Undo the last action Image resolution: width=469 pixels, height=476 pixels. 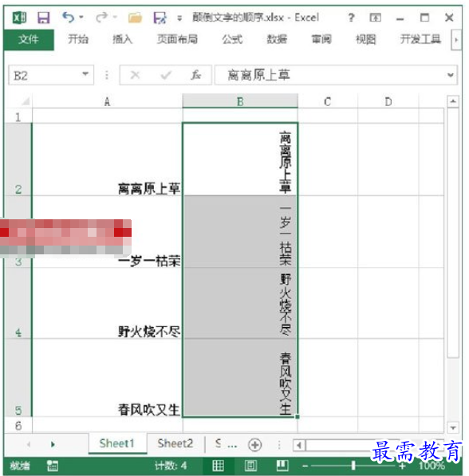[x=68, y=17]
